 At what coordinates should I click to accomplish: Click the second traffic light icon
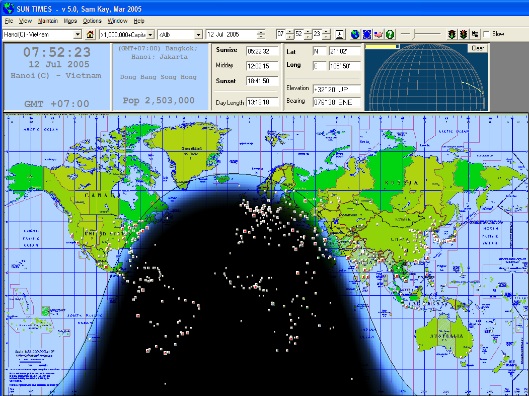point(464,34)
